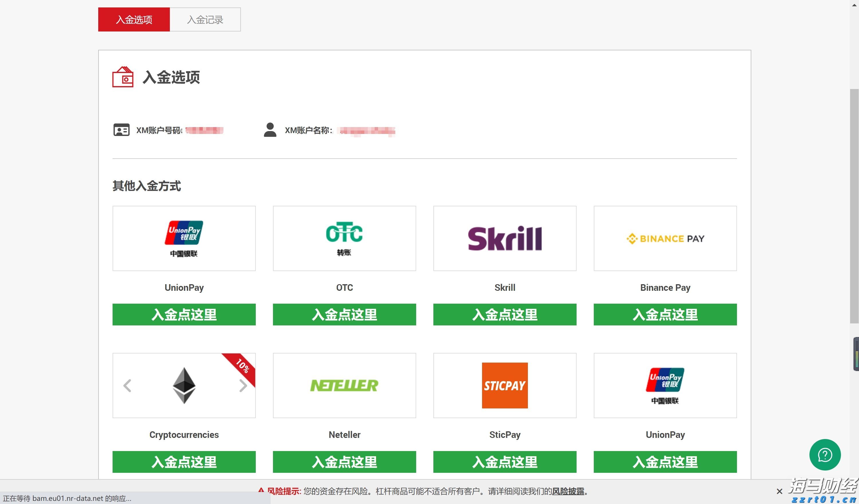Click 入金点这里 under Skrill
The width and height of the screenshot is (859, 504).
[504, 314]
